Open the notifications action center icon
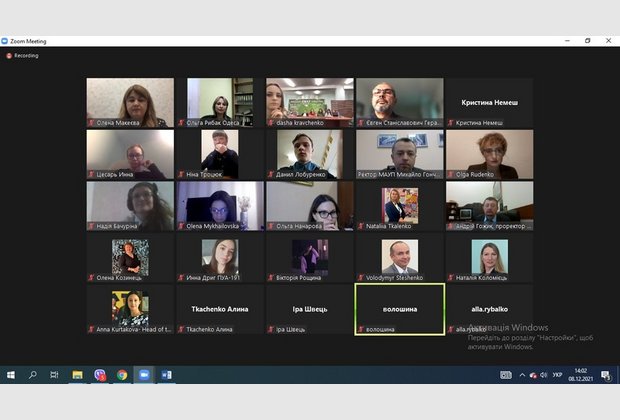The height and width of the screenshot is (420, 620). (x=605, y=375)
